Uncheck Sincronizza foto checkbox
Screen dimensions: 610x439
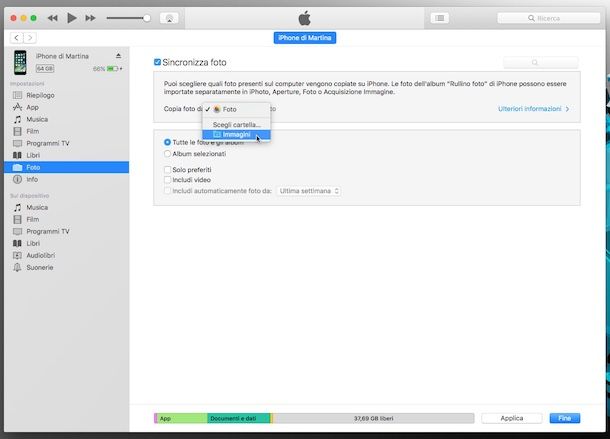pos(157,62)
